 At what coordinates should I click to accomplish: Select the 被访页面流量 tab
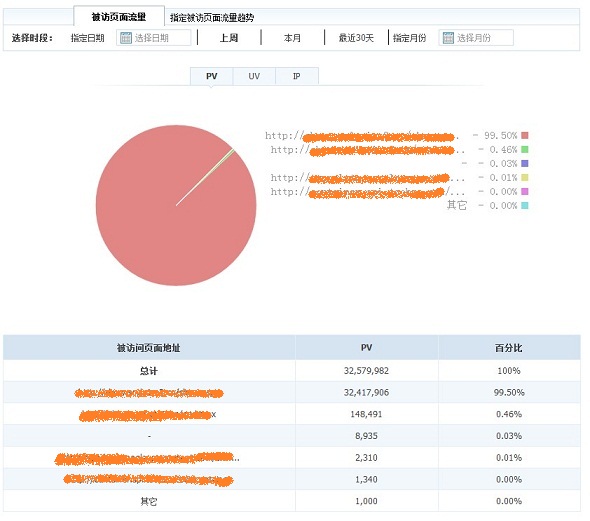tap(119, 17)
